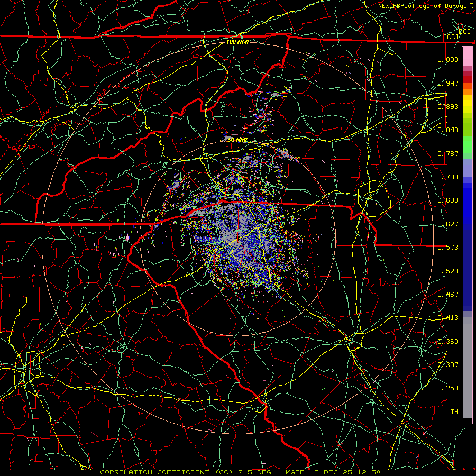The image size is (476, 476).
Task: Click the 1.000 value on the color scale
Action: click(448, 59)
